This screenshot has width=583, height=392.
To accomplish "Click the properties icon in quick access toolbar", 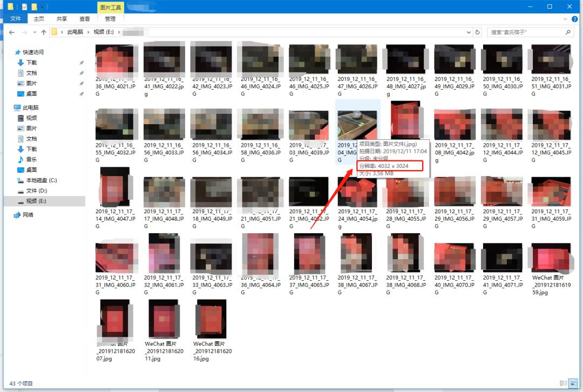I will click(25, 7).
